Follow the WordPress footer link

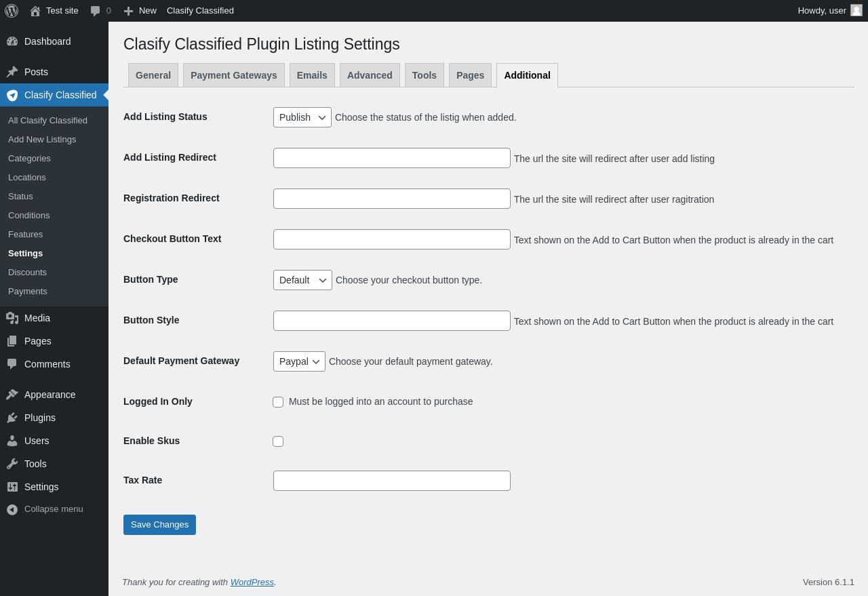click(x=252, y=582)
